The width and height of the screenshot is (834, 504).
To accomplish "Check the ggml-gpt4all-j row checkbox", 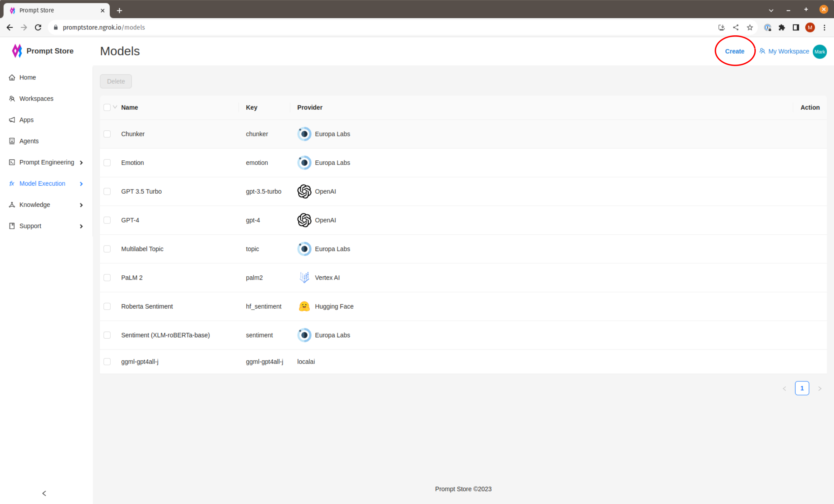I will click(107, 362).
